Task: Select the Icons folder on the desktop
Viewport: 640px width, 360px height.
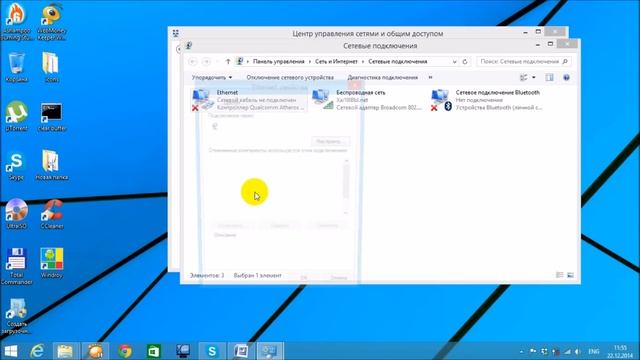Action: click(51, 67)
